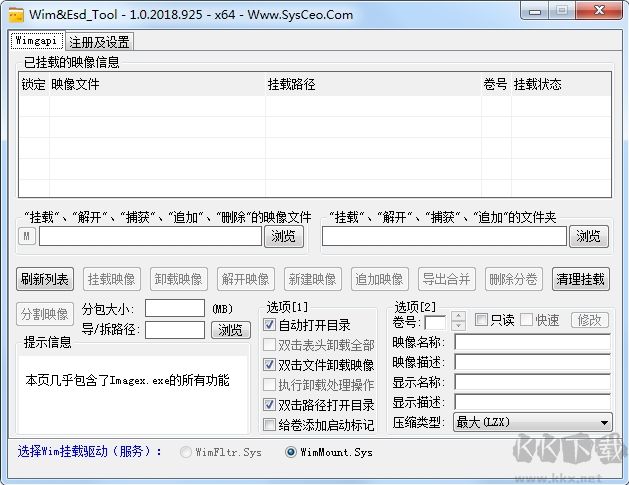629x485 pixels.
Task: Click 挂载路径 column header
Action: [x=291, y=85]
